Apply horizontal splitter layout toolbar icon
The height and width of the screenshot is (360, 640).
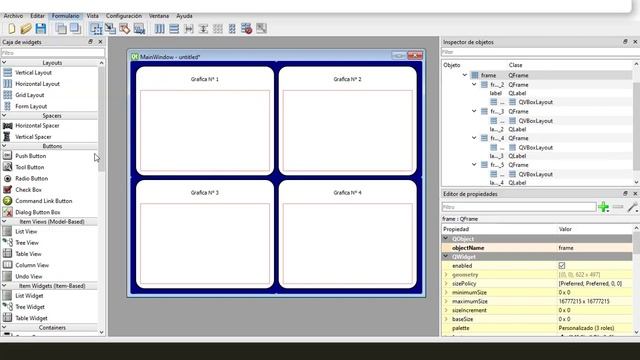click(x=189, y=29)
